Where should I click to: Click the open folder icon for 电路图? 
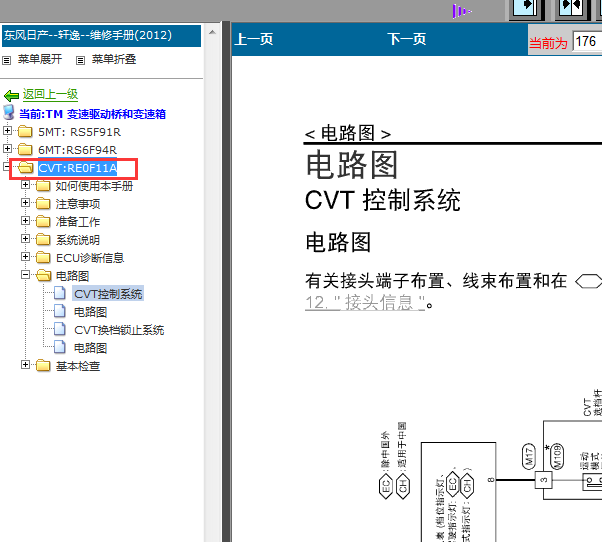[43, 275]
